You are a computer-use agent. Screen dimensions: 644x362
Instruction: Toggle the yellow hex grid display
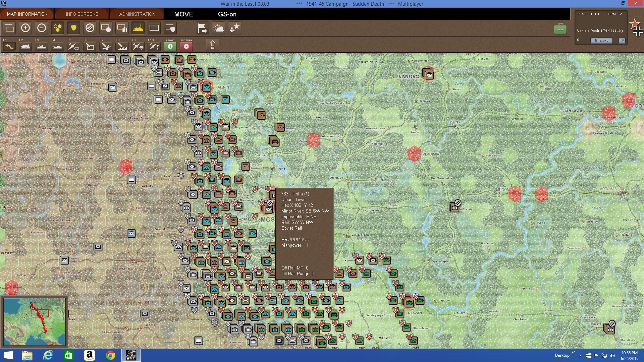click(x=58, y=28)
